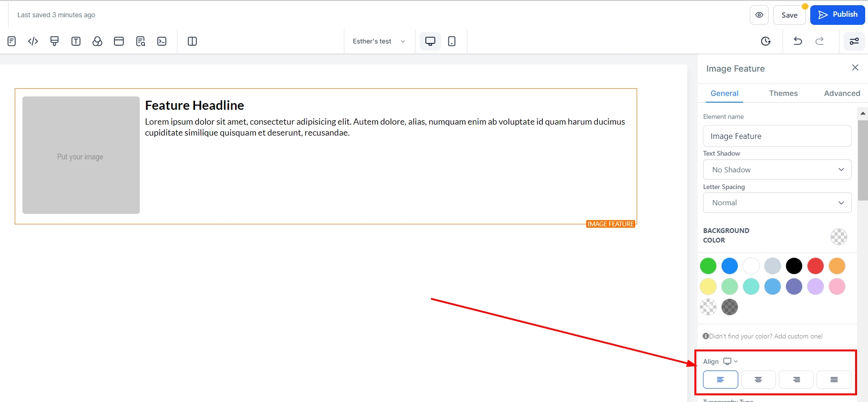Click the paint brush styling icon
The width and height of the screenshot is (868, 402).
tap(54, 42)
